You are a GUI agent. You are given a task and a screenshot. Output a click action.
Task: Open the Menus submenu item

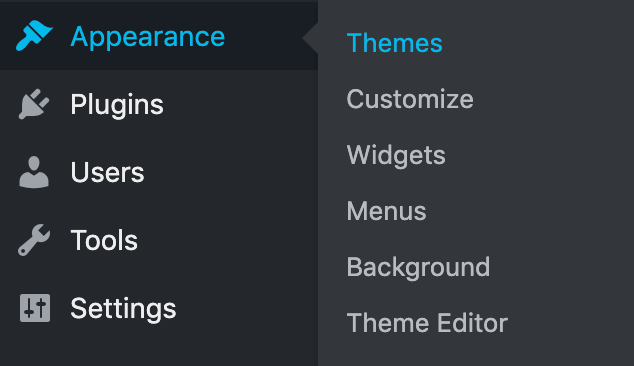coord(387,211)
